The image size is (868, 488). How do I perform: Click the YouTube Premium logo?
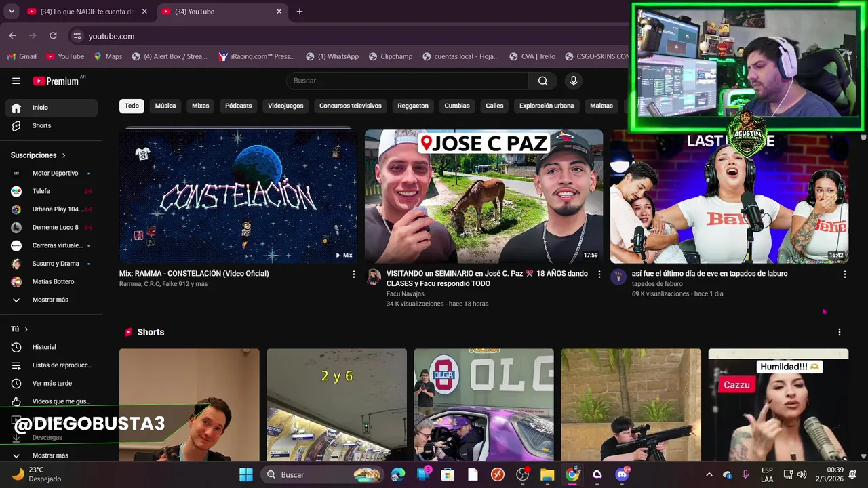click(x=56, y=81)
